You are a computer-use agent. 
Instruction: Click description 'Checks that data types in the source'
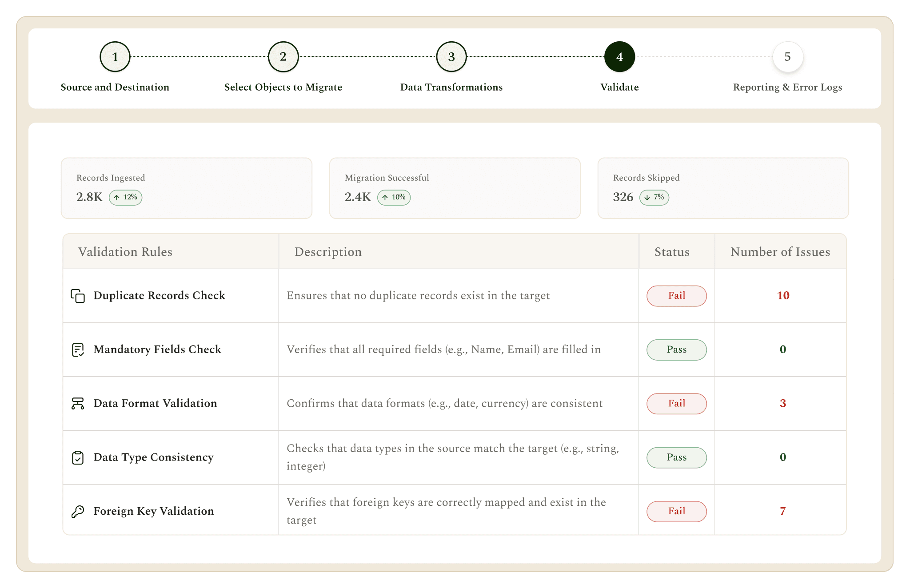453,457
